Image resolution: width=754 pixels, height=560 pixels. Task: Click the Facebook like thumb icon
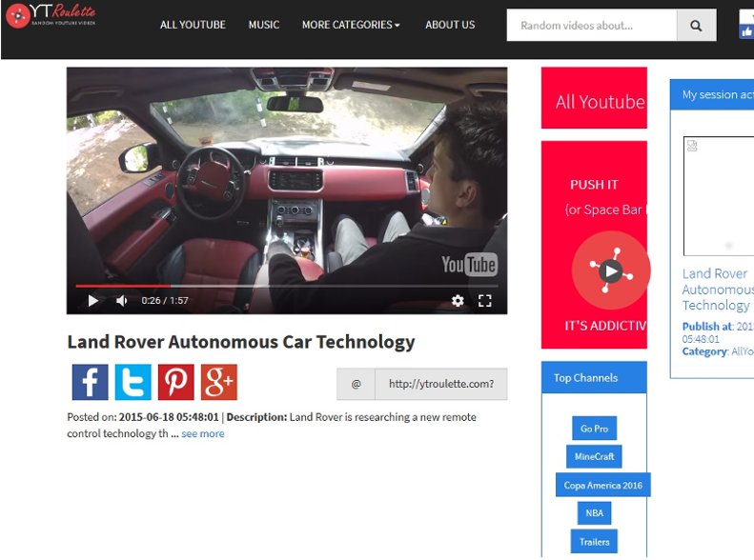[746, 31]
